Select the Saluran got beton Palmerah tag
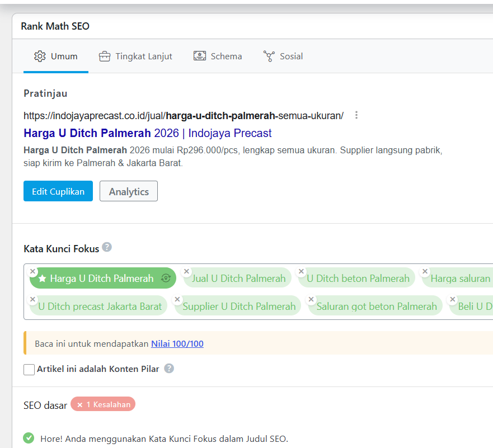The image size is (493, 448). pos(377,306)
